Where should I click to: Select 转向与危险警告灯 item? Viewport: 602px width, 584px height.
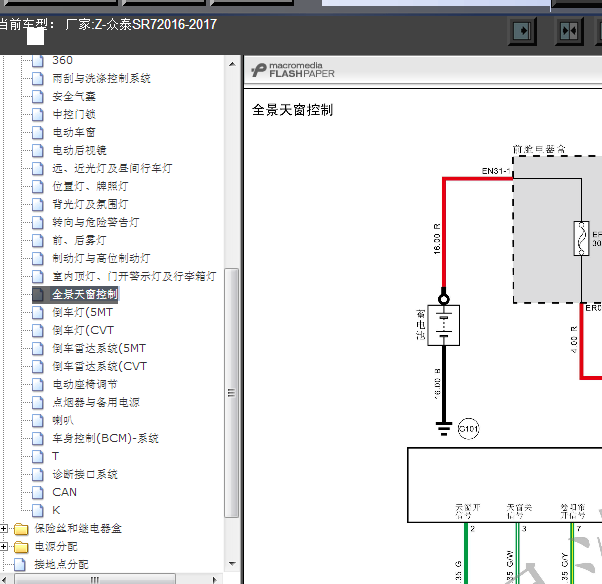pyautogui.click(x=96, y=222)
